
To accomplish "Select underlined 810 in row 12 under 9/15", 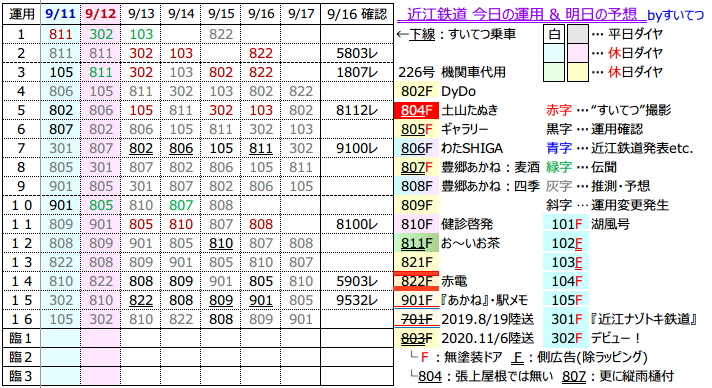I will tap(221, 243).
